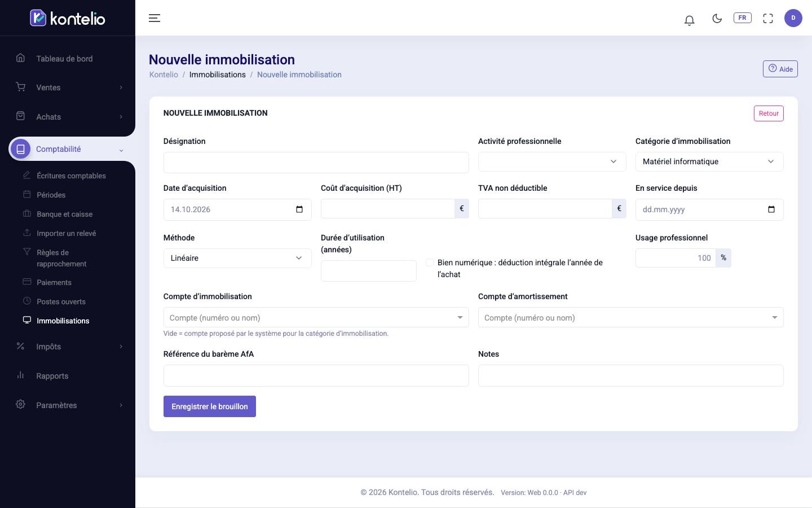Open Catégorie d'immobilisation dropdown
The image size is (812, 508).
[x=709, y=161]
